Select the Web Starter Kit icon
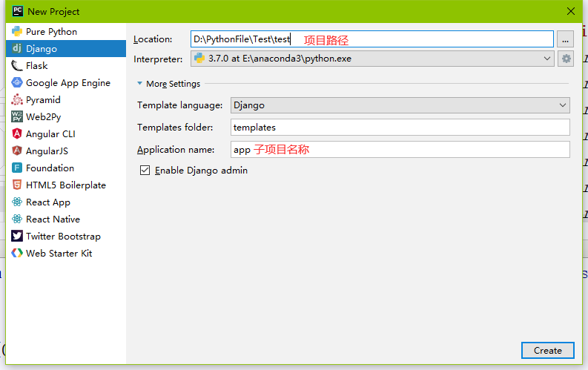 click(x=17, y=253)
